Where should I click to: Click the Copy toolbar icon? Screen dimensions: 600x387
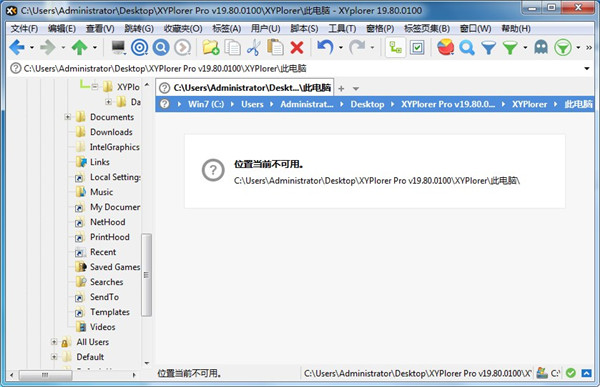[x=232, y=47]
